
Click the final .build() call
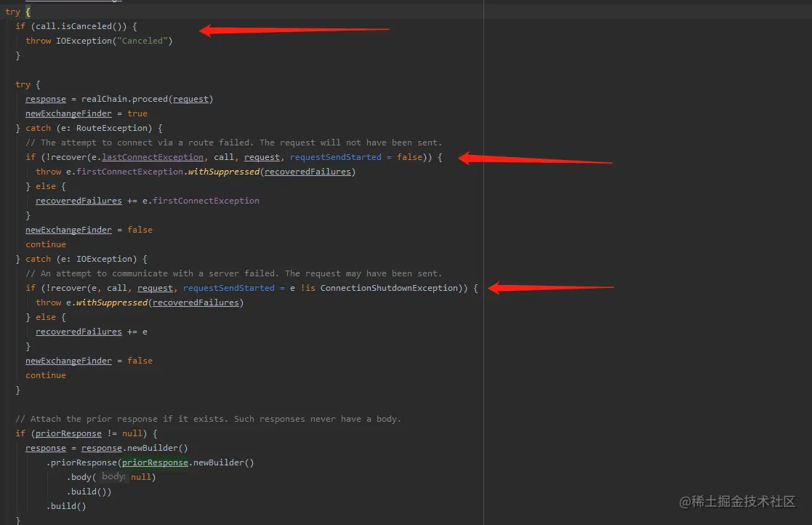[x=66, y=506]
